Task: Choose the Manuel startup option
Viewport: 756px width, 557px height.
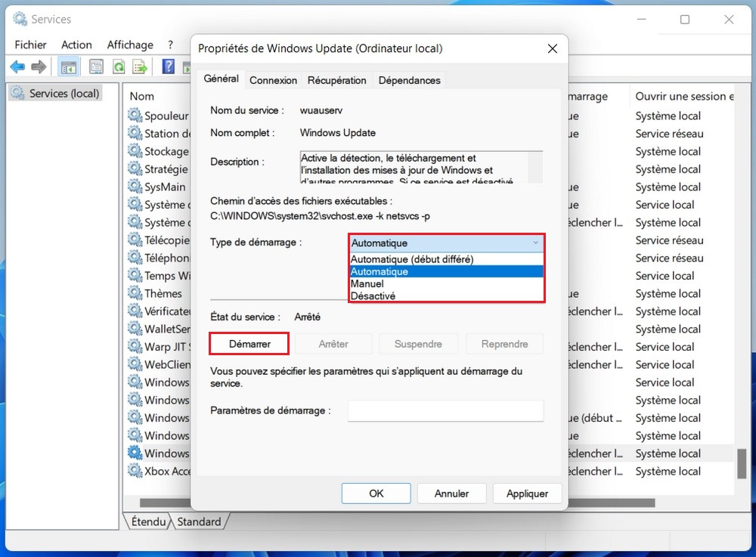Action: (x=447, y=284)
